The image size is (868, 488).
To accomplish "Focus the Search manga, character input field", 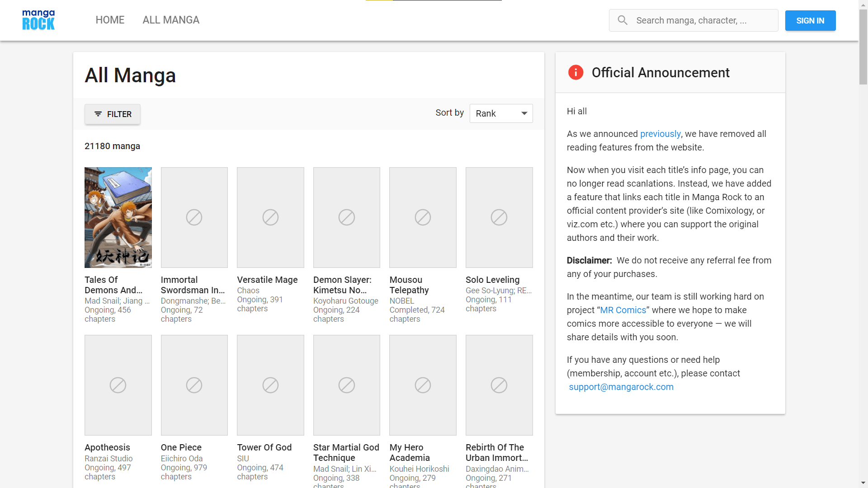I will coord(693,20).
